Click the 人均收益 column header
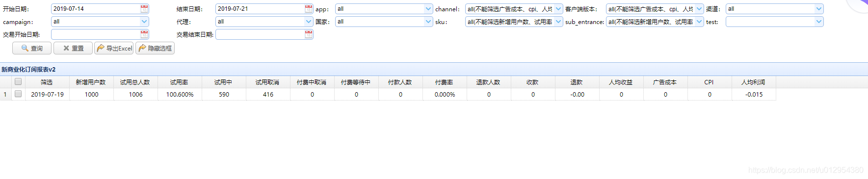868x179 pixels. pyautogui.click(x=621, y=82)
